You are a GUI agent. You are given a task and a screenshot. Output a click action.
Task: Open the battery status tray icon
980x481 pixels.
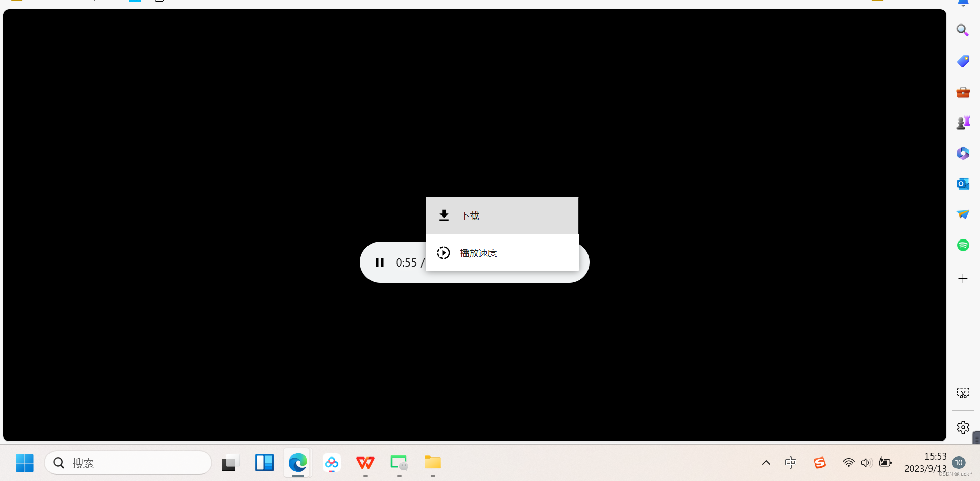coord(886,463)
